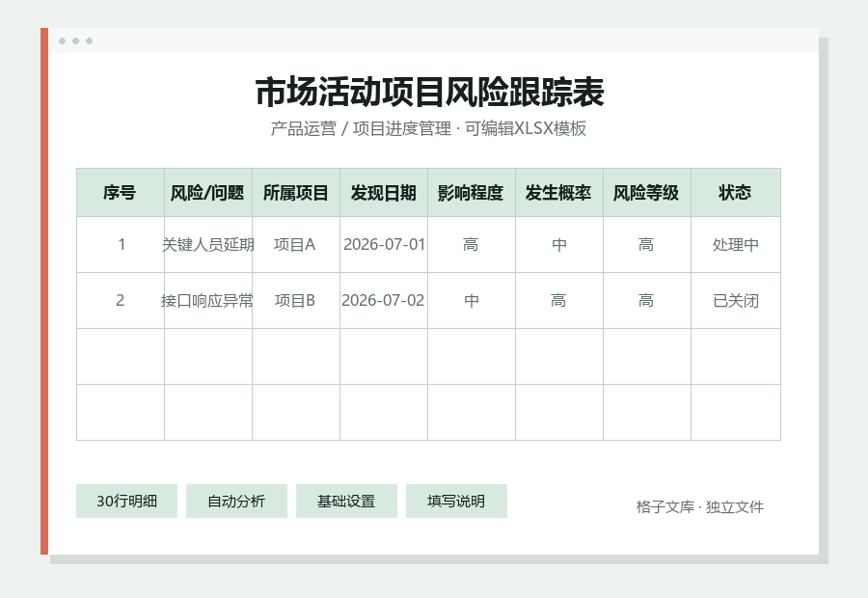
Task: Click the 30行明细 tag button
Action: click(126, 502)
